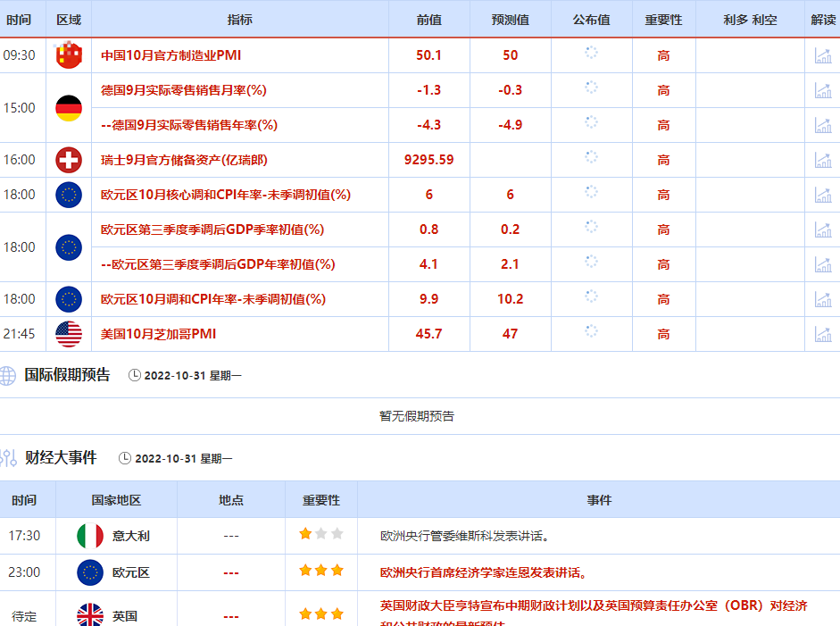840x626 pixels.
Task: Click the United States flag icon
Action: coord(69,334)
